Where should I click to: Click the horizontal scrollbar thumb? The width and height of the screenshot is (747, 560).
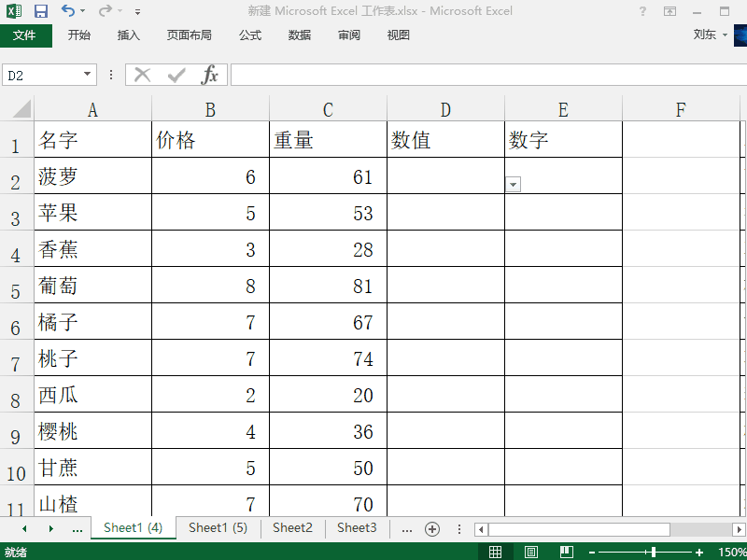(579, 529)
